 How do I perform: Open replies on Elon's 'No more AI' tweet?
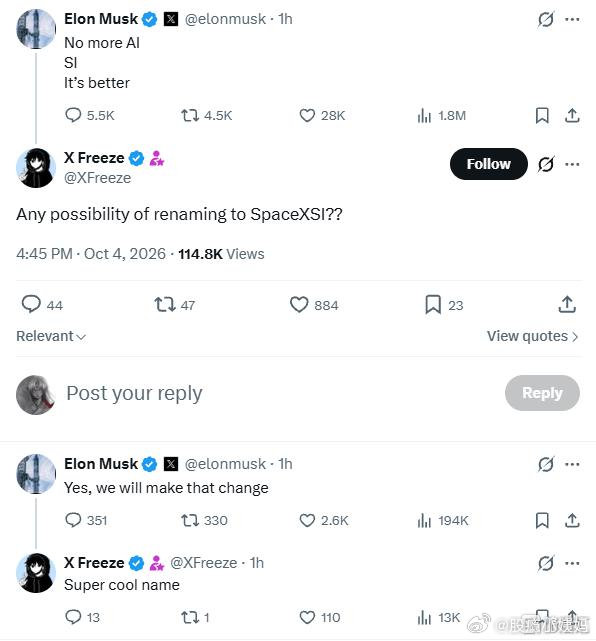(90, 115)
